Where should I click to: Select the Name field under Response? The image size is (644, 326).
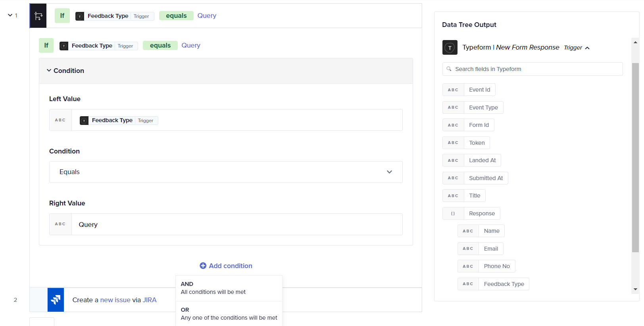(481, 231)
